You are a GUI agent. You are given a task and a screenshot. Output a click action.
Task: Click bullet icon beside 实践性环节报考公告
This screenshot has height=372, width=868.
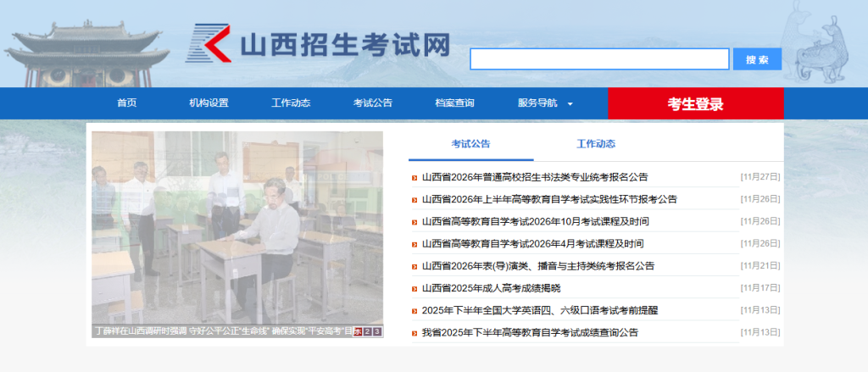[x=415, y=200]
